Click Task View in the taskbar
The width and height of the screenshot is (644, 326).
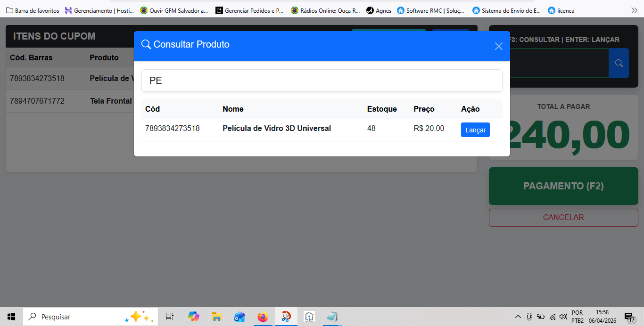coord(169,317)
